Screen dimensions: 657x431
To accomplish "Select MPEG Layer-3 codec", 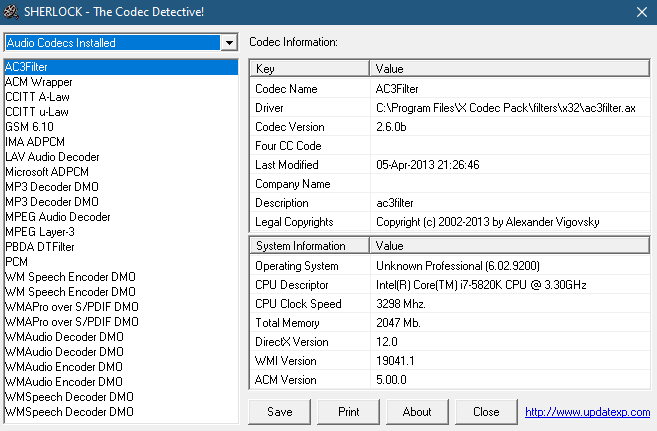I will click(121, 232).
